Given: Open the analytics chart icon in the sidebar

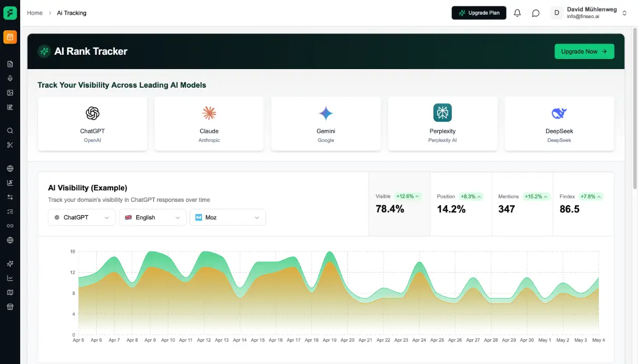Looking at the screenshot, I should pyautogui.click(x=10, y=277).
